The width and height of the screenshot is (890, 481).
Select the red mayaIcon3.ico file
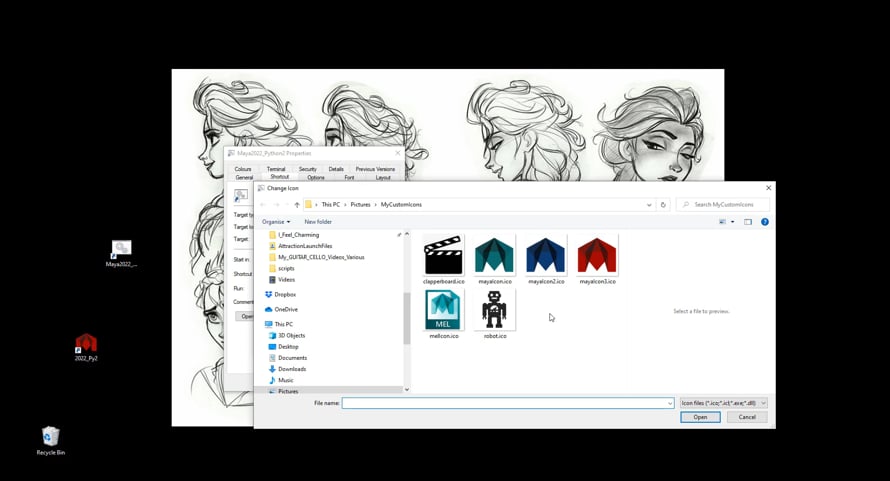597,257
